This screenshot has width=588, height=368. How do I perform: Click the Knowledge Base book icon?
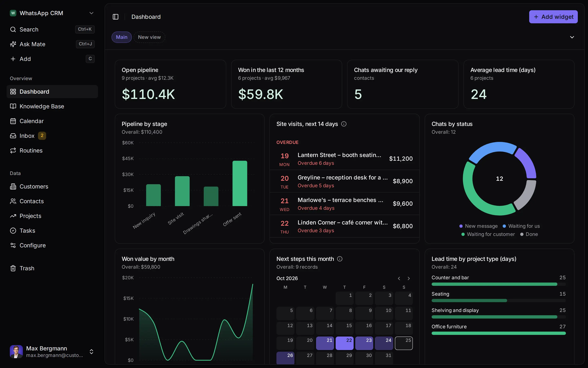pyautogui.click(x=13, y=106)
